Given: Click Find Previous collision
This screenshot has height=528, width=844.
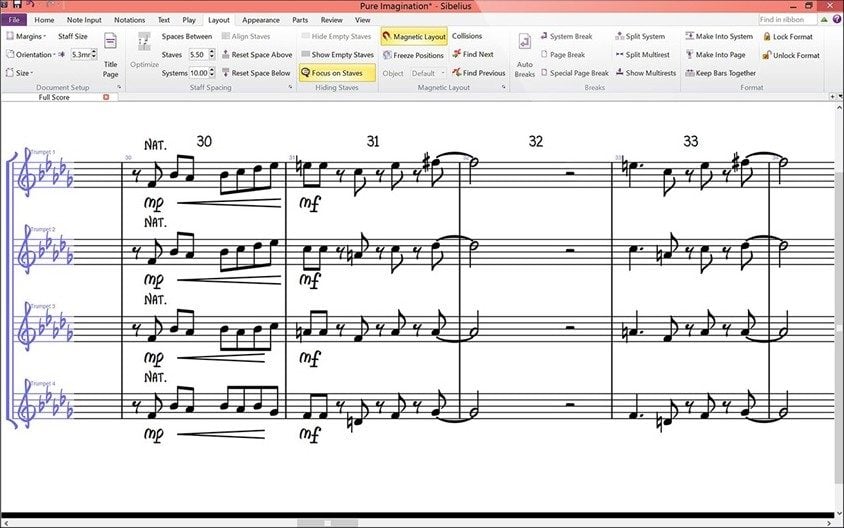Looking at the screenshot, I should (x=479, y=73).
